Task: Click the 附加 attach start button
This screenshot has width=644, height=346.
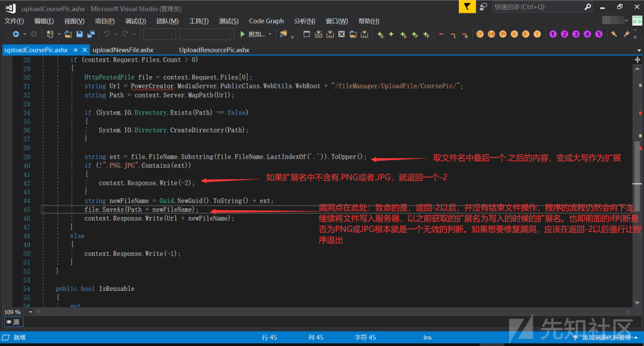Action: [253, 34]
